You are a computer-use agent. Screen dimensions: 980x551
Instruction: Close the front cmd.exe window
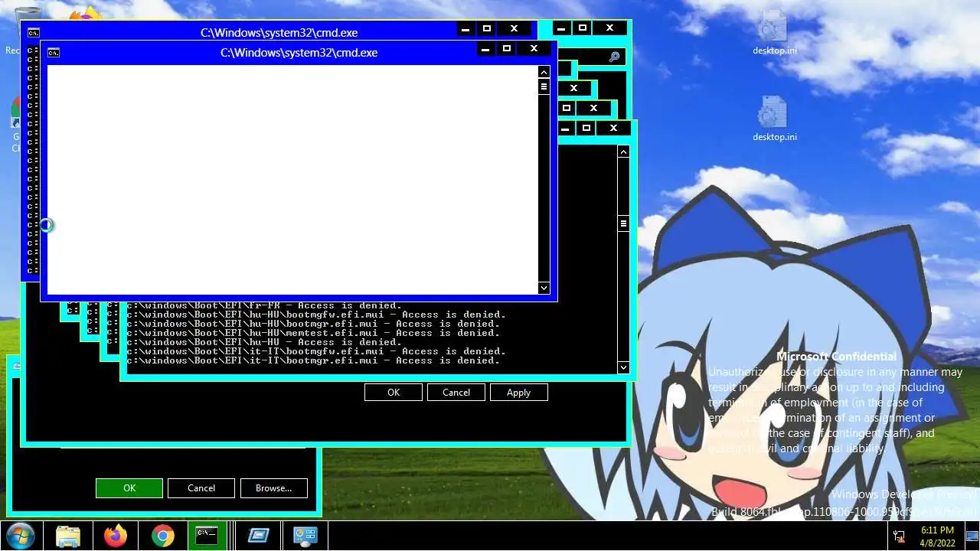click(534, 48)
